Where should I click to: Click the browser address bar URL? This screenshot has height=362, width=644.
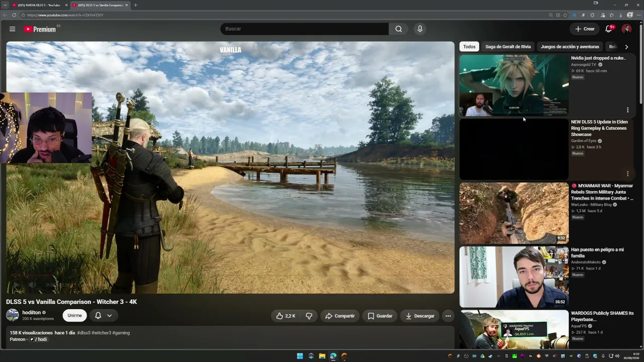pos(65,15)
